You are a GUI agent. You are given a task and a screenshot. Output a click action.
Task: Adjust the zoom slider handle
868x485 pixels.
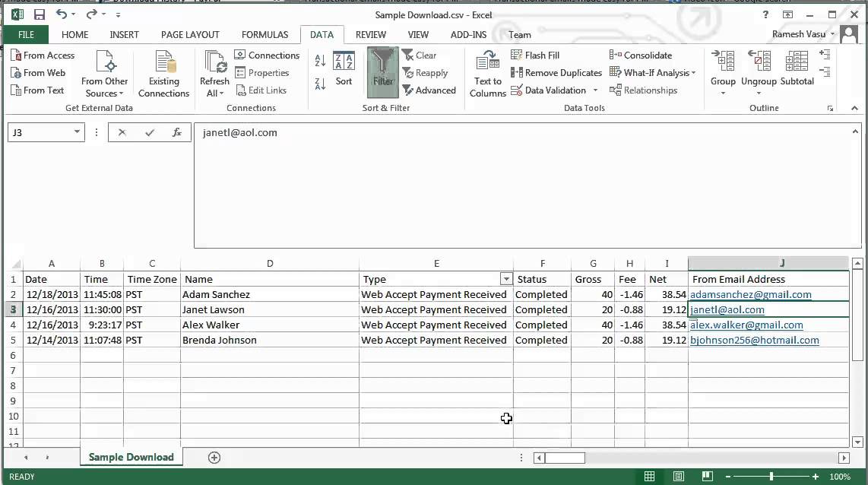tap(771, 476)
